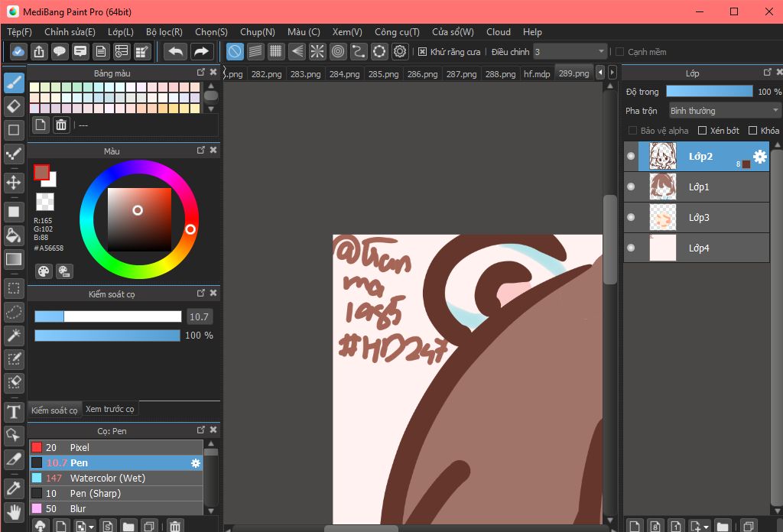
Task: Select the Pen (Sharp) brush
Action: (116, 494)
